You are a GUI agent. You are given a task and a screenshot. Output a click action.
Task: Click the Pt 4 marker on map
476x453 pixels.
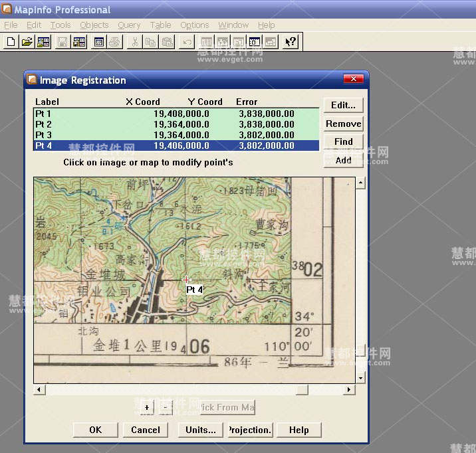(186, 280)
